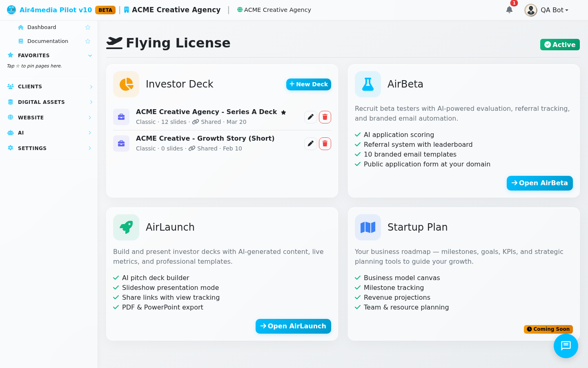
Task: Click the Startup Plan map icon
Action: (x=368, y=227)
